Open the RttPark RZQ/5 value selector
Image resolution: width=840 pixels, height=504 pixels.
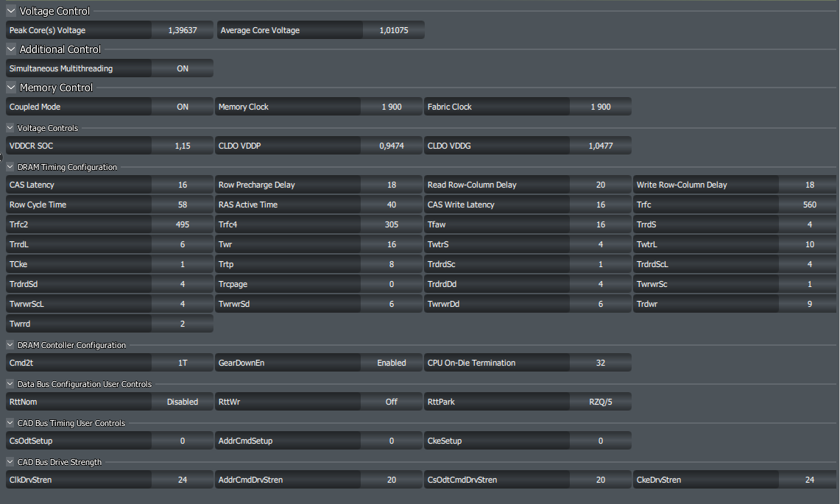click(x=601, y=402)
